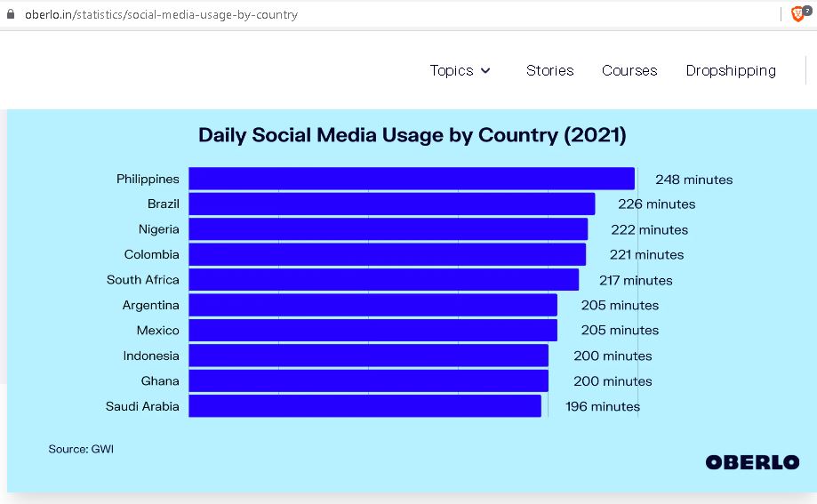Go to the Courses page
The image size is (817, 504).
(629, 70)
